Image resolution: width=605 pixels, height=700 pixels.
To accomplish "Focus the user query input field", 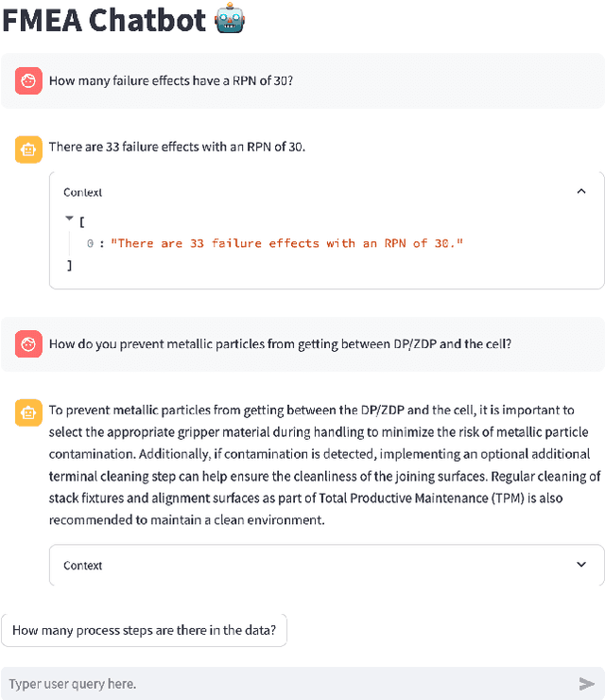I will pos(284,684).
